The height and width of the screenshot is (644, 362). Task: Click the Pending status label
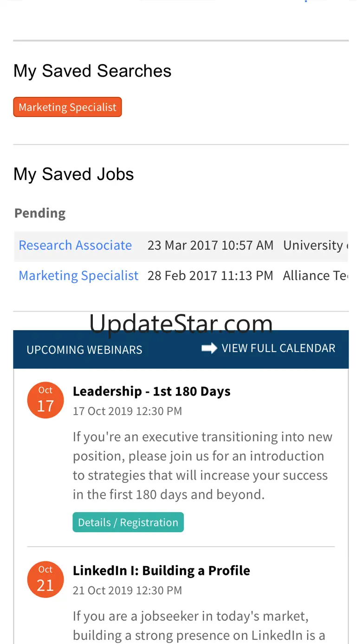point(40,213)
